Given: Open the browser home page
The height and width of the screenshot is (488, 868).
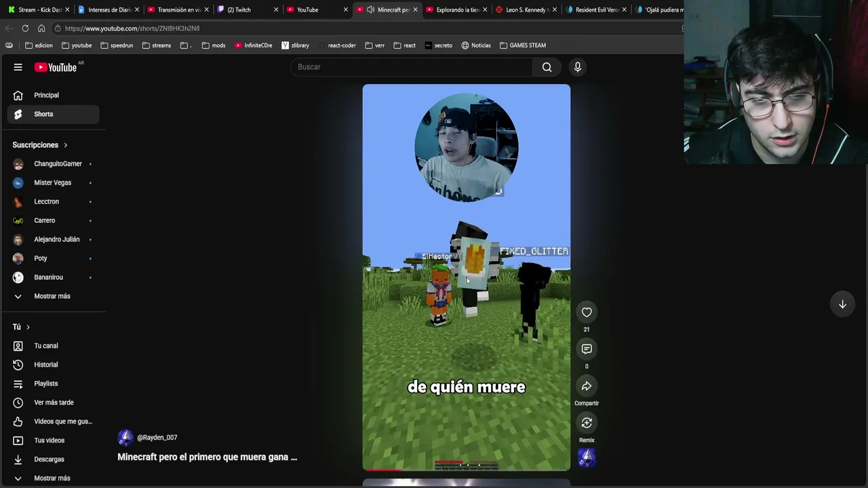Looking at the screenshot, I should (41, 28).
